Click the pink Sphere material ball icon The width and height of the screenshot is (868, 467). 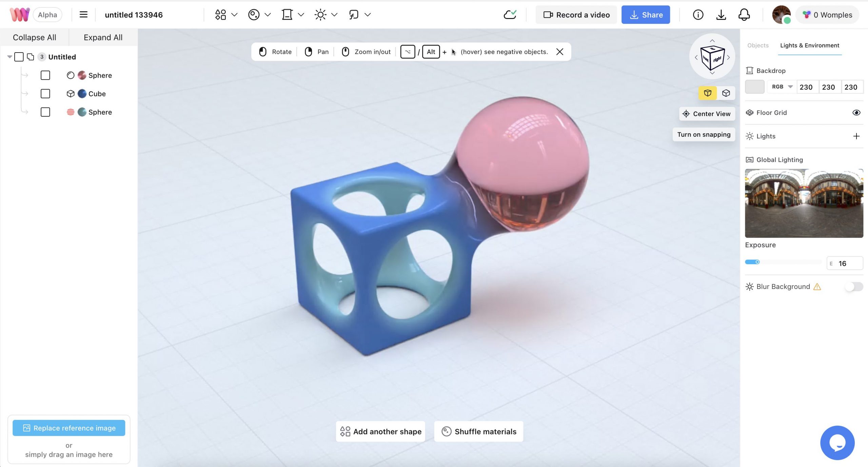82,75
